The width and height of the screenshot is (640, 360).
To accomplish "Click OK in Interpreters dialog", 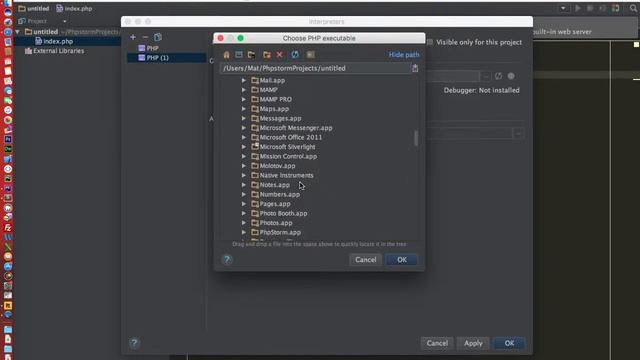I will point(509,343).
